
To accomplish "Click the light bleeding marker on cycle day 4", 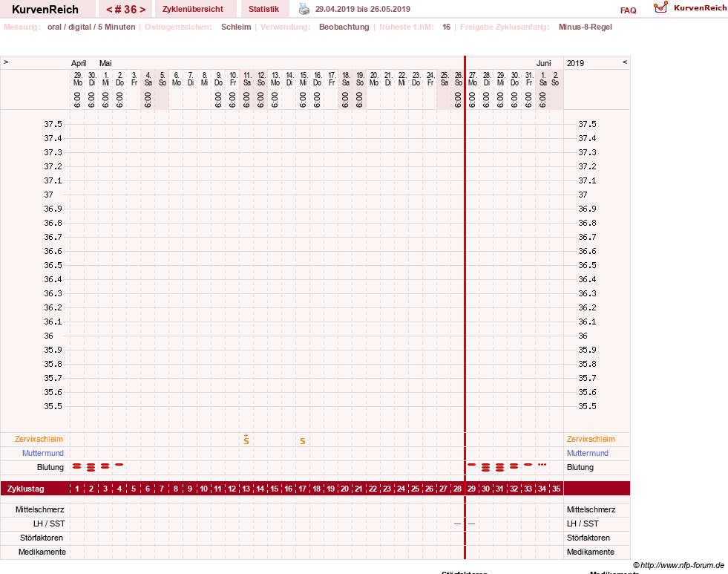I will [119, 464].
